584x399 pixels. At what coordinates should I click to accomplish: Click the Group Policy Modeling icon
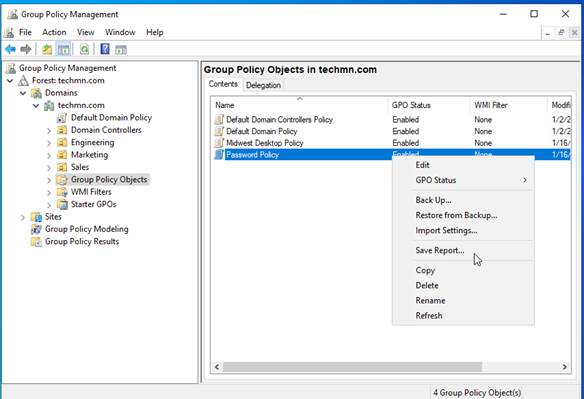click(36, 229)
